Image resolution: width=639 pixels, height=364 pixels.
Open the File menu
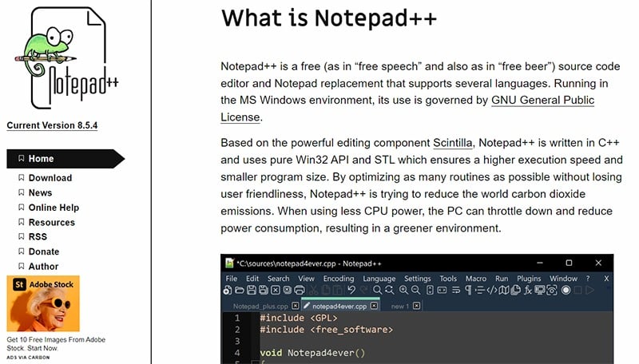(x=232, y=279)
